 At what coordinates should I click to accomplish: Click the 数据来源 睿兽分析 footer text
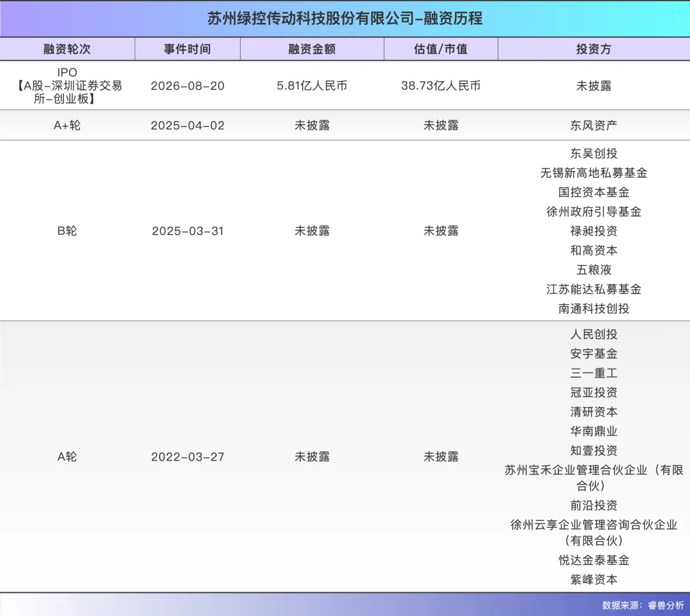[643, 605]
